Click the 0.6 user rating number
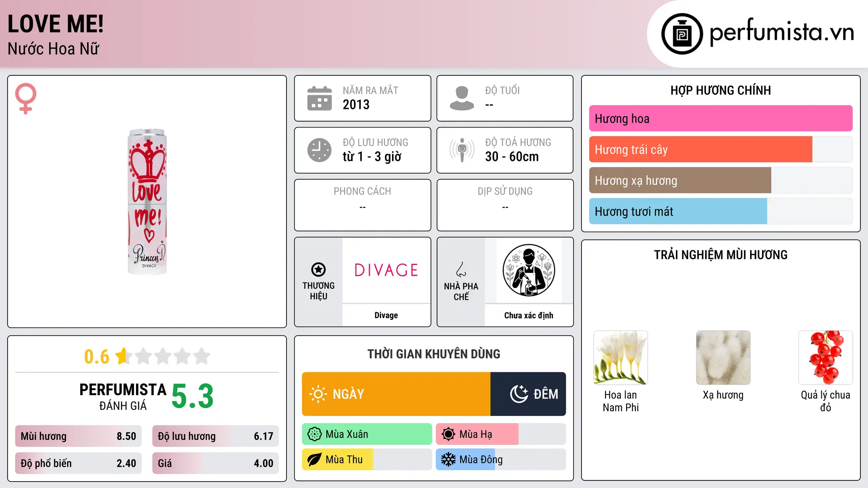Image resolution: width=868 pixels, height=488 pixels. pos(97,357)
